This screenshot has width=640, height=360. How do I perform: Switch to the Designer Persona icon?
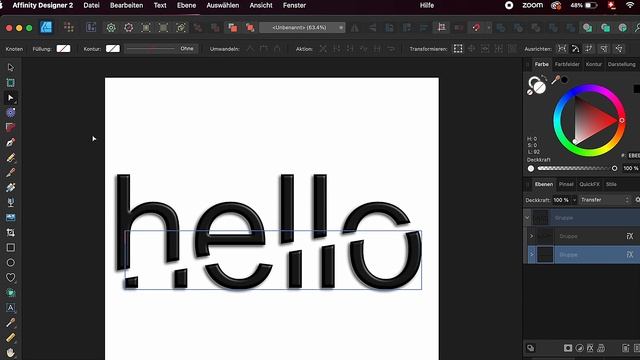[46, 27]
